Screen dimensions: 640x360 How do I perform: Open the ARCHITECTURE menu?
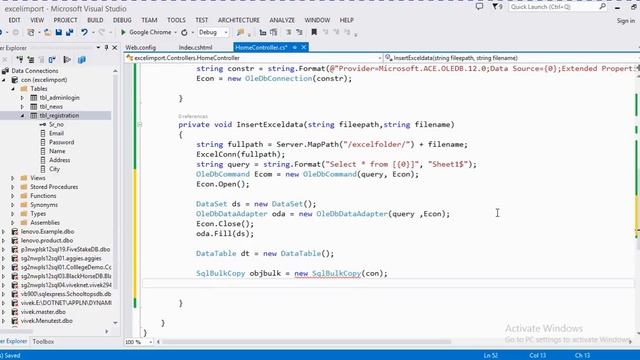(x=239, y=20)
